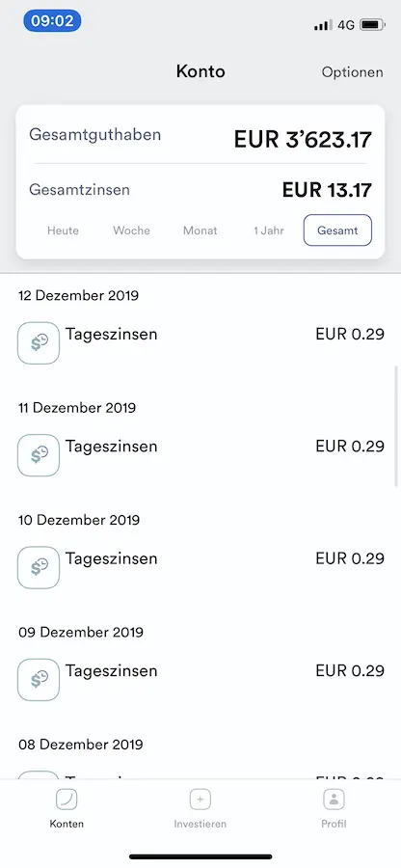This screenshot has width=401, height=868.
Task: Tap the battery indicator in status bar
Action: [372, 24]
